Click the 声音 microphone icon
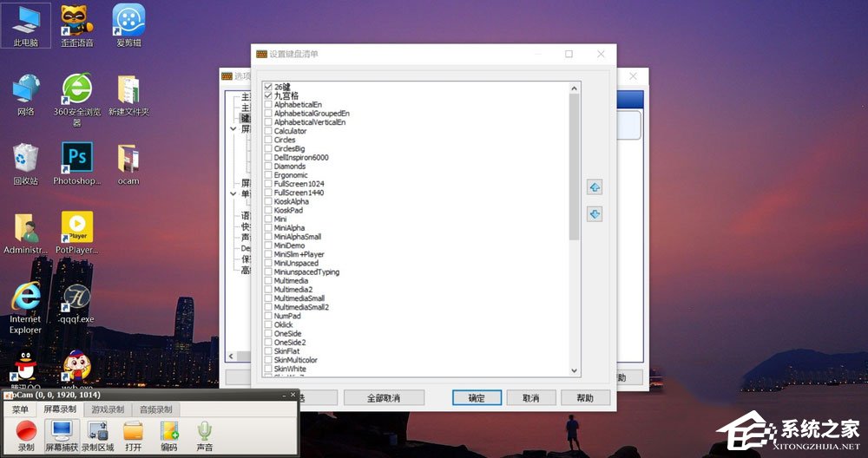 (204, 431)
